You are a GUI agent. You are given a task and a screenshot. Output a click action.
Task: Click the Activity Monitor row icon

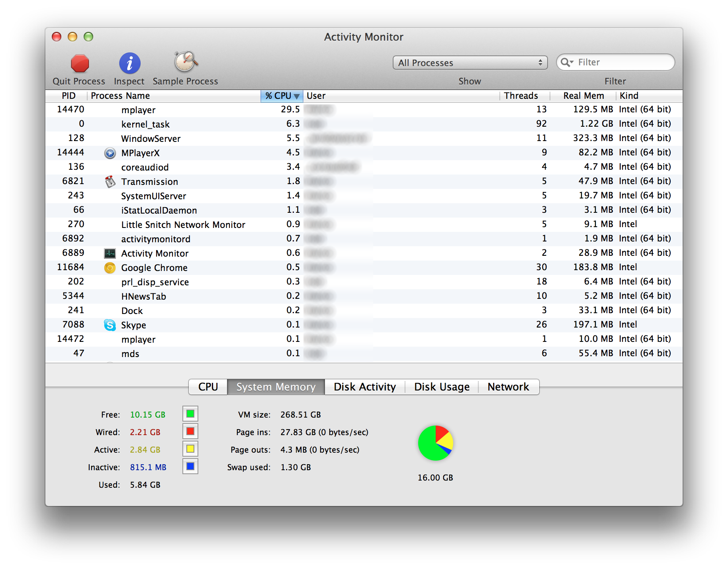click(x=110, y=253)
